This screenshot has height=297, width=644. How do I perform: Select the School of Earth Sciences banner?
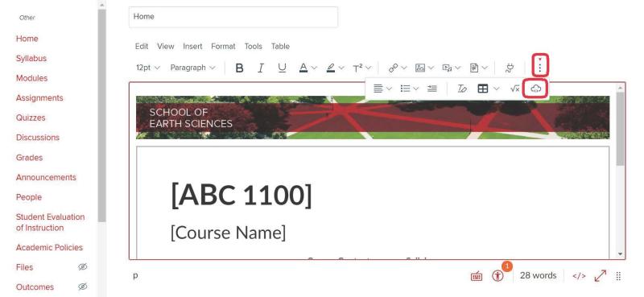tap(373, 118)
